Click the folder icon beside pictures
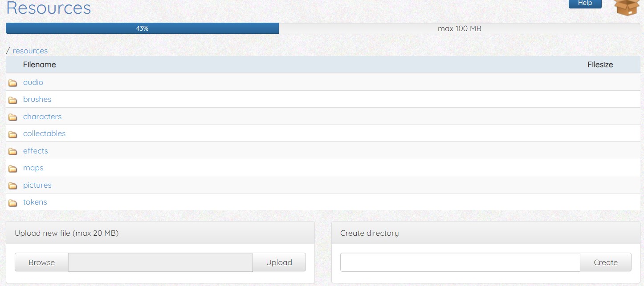The image size is (644, 286). [x=13, y=185]
